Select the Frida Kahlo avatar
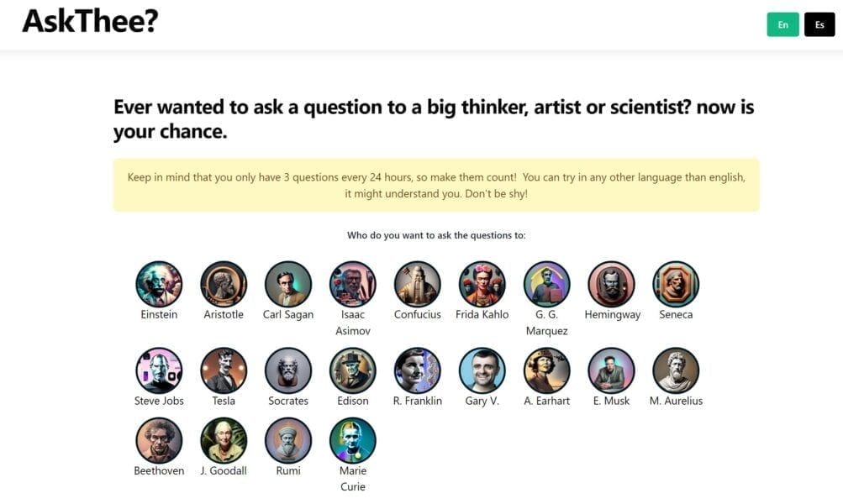Image resolution: width=843 pixels, height=504 pixels. [x=482, y=283]
